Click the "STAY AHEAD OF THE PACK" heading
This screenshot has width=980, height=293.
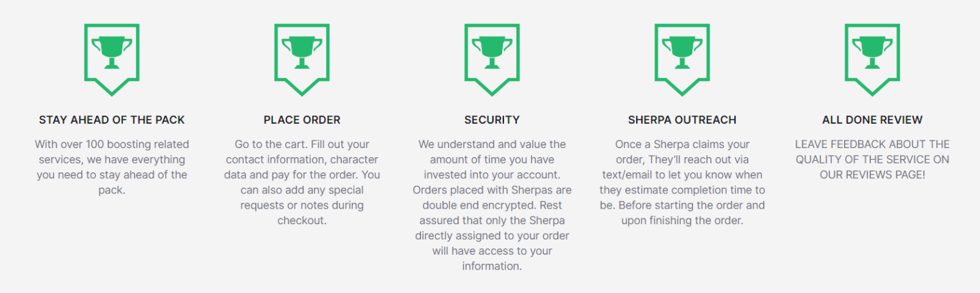click(x=112, y=120)
